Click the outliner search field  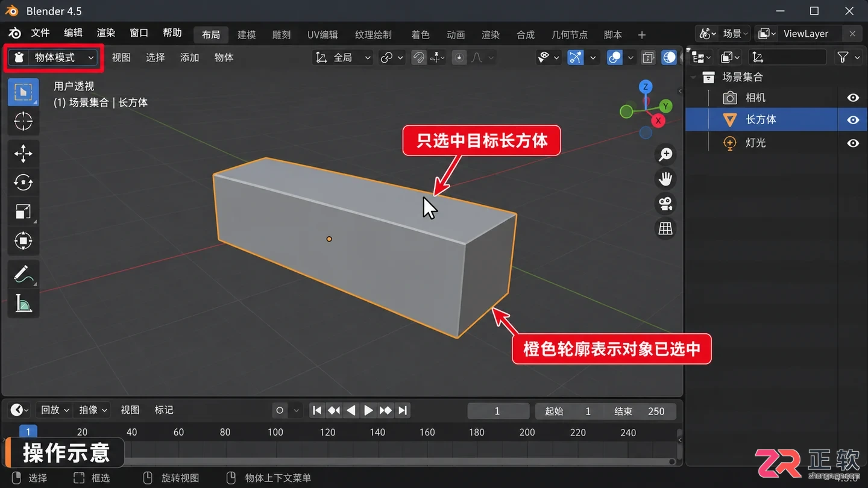click(787, 57)
